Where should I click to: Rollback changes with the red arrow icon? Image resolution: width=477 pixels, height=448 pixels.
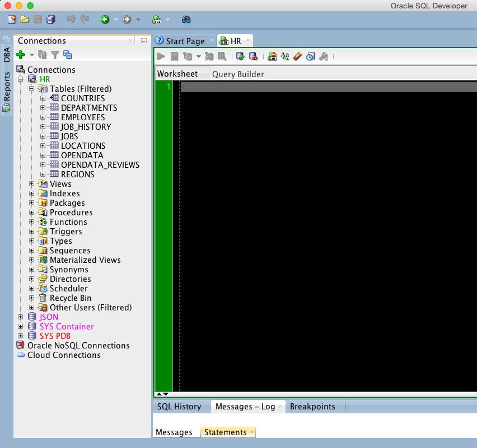[254, 56]
